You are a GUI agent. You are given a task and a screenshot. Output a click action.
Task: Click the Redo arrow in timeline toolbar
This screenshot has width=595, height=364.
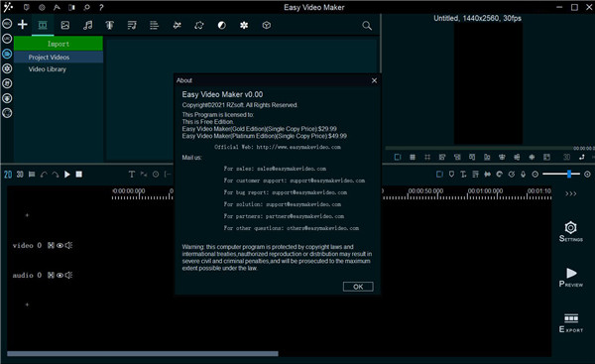pyautogui.click(x=56, y=175)
